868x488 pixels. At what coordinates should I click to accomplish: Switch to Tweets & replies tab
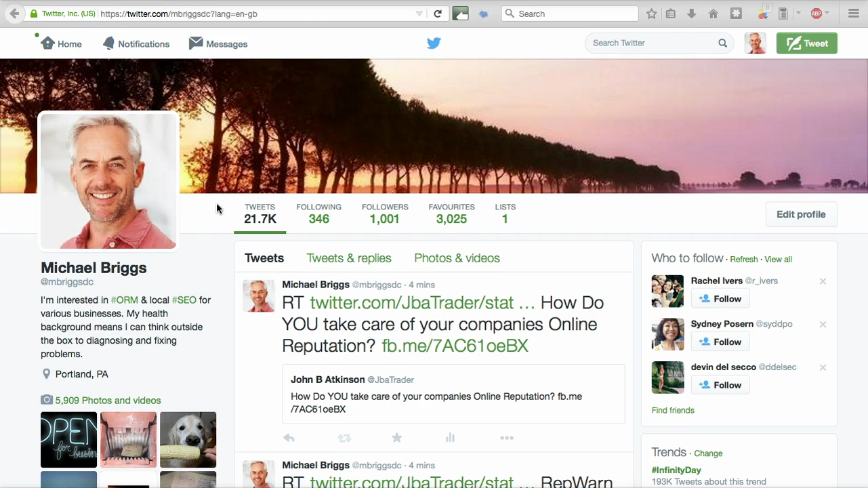349,258
